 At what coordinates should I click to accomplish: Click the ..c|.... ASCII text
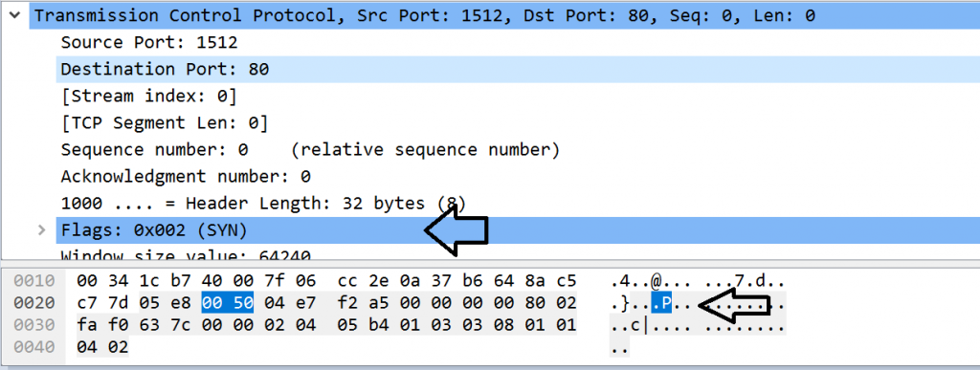651,325
